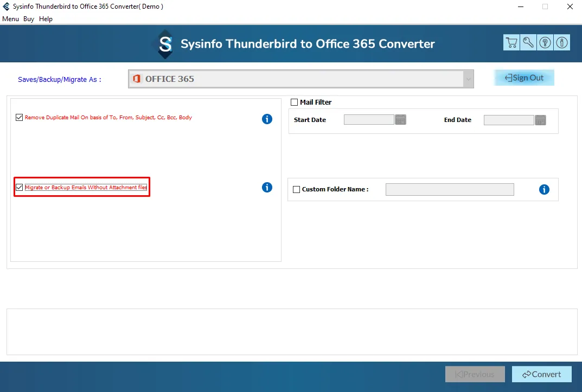The width and height of the screenshot is (582, 392).
Task: Uncheck Remove Duplicate Mail checkbox
Action: [20, 118]
